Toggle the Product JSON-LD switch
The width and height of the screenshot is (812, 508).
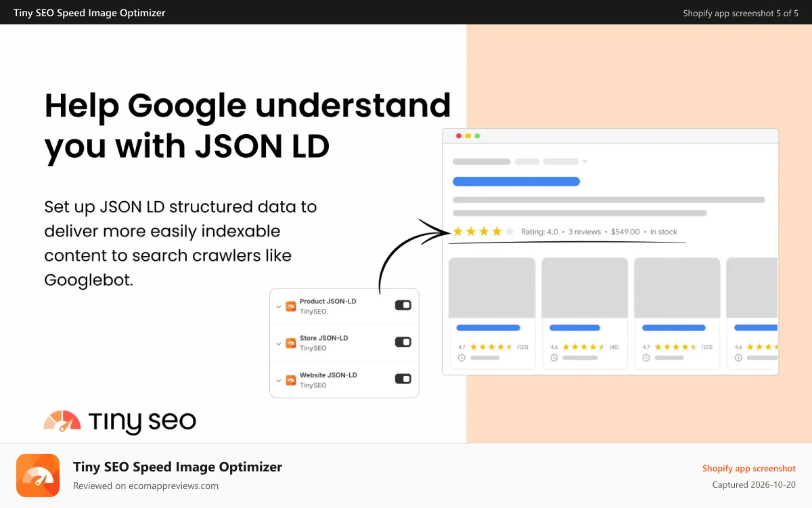403,305
